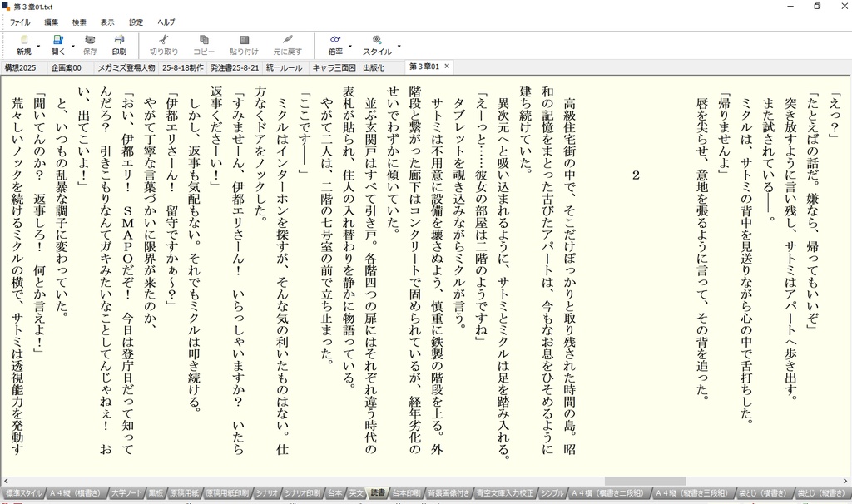This screenshot has height=504, width=852.
Task: Click the horizontal scrollbar thumb
Action: (645, 482)
